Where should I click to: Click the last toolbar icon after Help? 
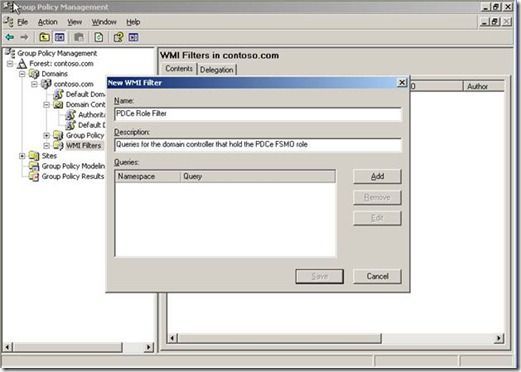click(133, 37)
